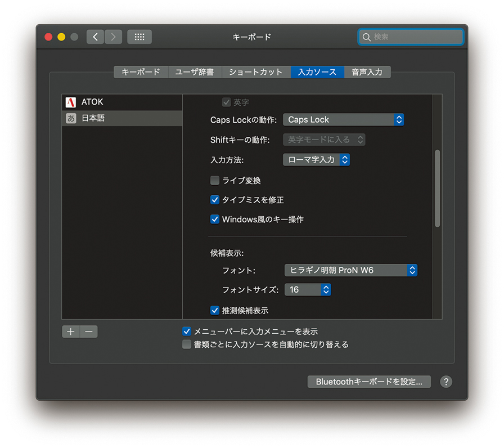Enable the ライブ変換 checkbox

(215, 181)
